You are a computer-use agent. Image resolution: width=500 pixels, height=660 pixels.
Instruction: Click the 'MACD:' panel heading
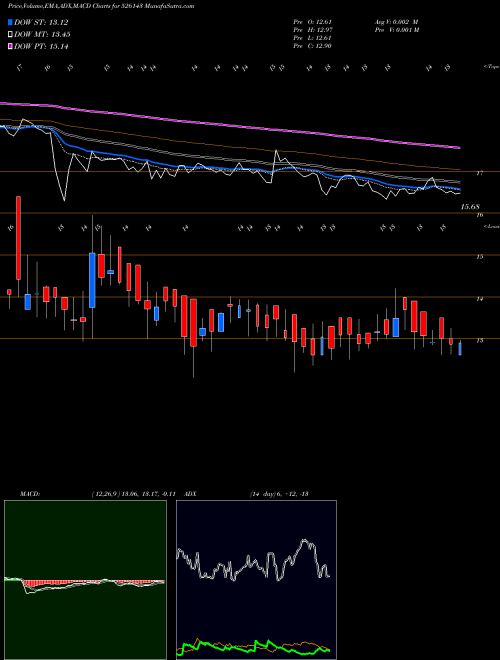click(30, 494)
